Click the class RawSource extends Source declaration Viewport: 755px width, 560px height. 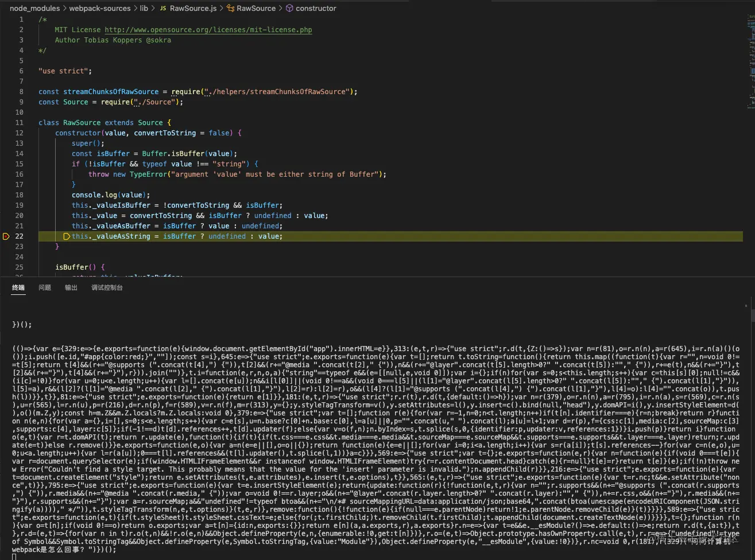[104, 123]
